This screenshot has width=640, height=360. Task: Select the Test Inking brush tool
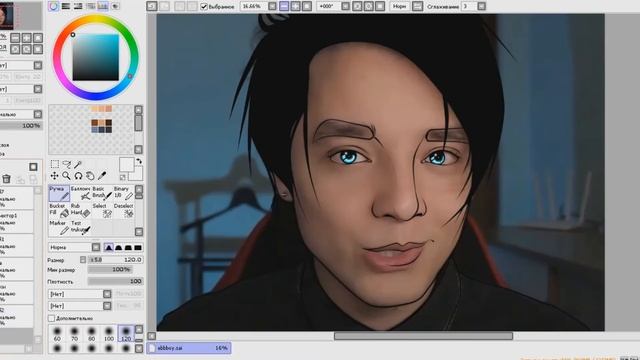click(80, 228)
